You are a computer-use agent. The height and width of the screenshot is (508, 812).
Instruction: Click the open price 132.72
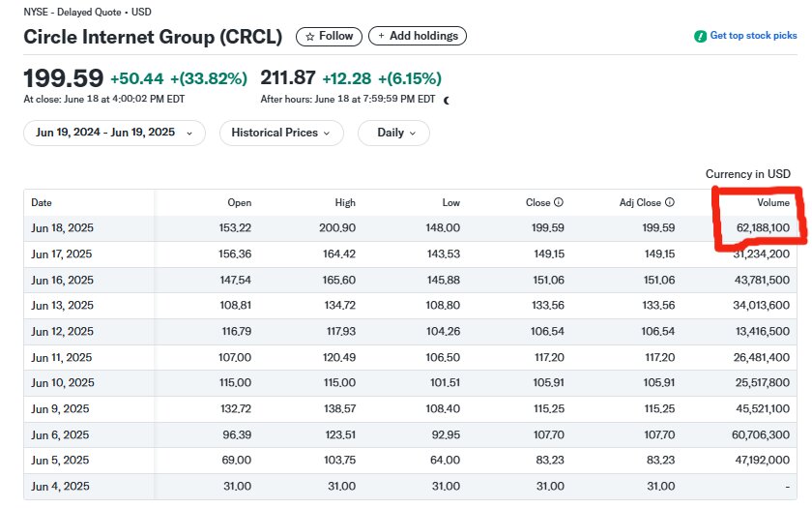[236, 408]
